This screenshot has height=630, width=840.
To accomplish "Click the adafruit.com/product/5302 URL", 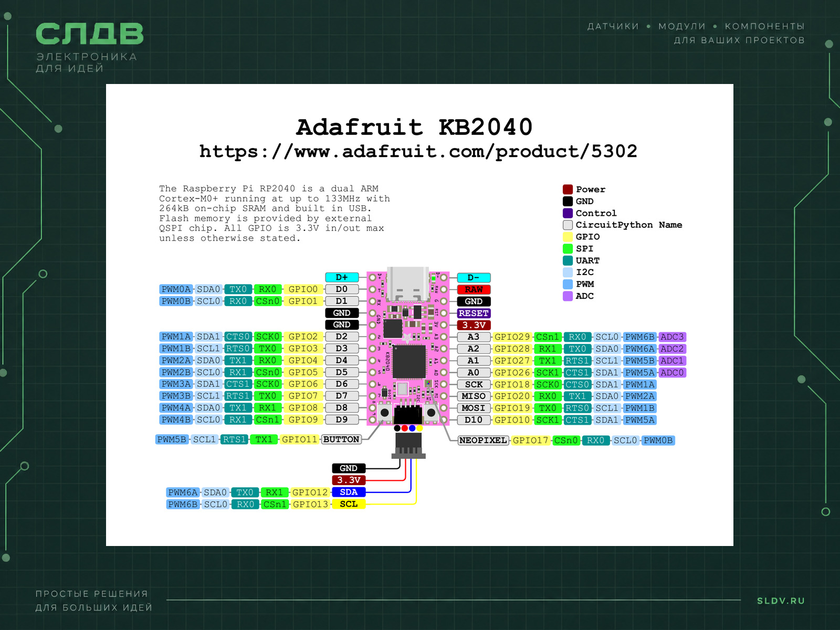I will point(418,152).
